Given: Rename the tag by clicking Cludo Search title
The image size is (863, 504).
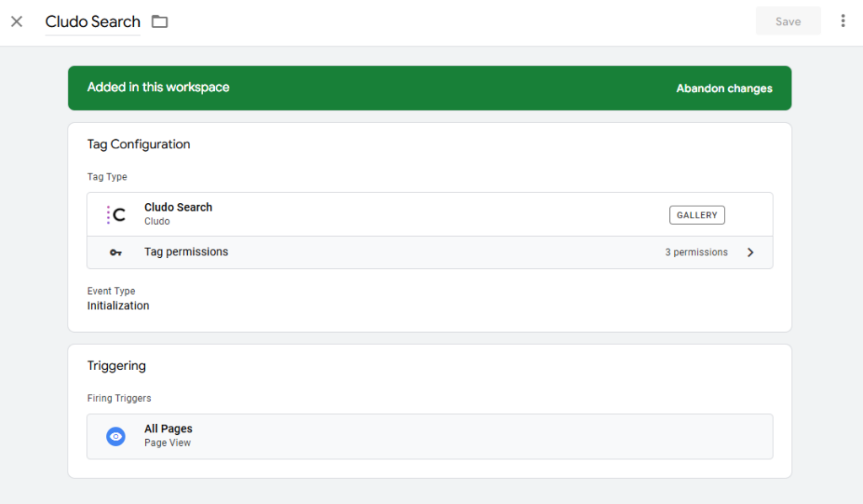Looking at the screenshot, I should click(92, 22).
